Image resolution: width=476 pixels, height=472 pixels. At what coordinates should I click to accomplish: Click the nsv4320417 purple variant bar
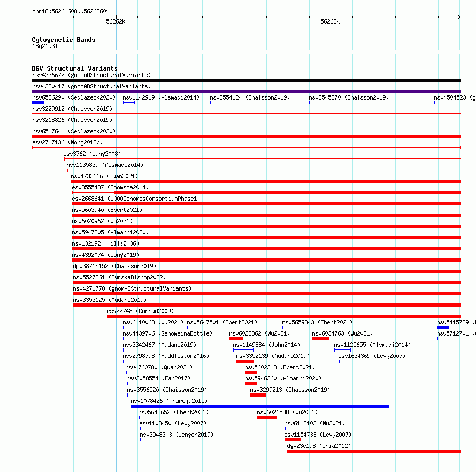pyautogui.click(x=246, y=92)
